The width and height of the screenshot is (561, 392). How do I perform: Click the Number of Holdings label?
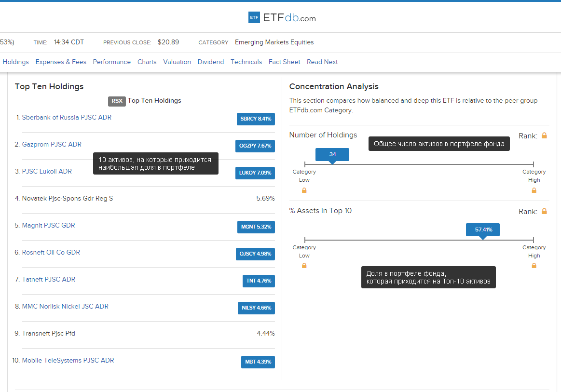tap(323, 135)
